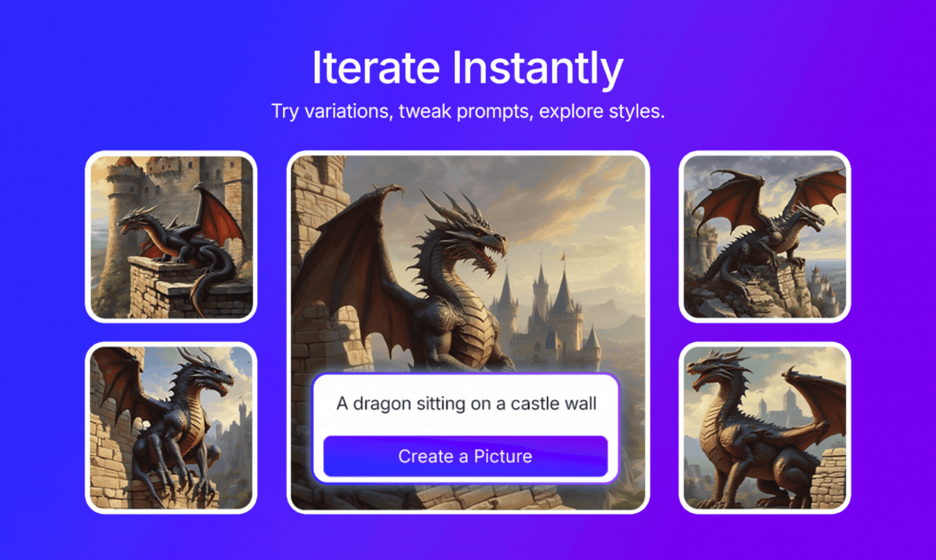Click the brick wall corner in golden-bellied dragon thumbnail
Image resolution: width=936 pixels, height=560 pixels.
point(828,476)
